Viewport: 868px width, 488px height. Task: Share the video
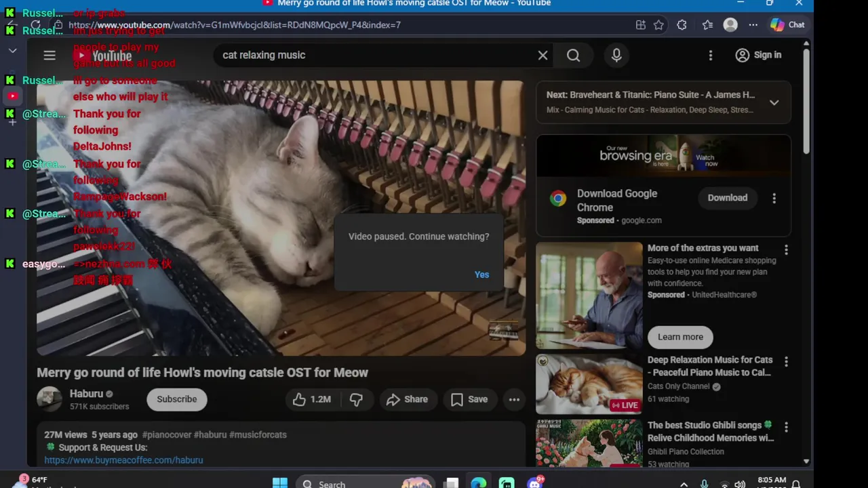click(407, 400)
